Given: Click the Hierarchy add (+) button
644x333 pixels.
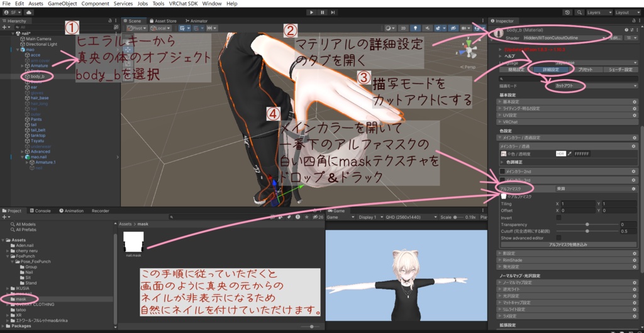Looking at the screenshot, I should click(4, 27).
